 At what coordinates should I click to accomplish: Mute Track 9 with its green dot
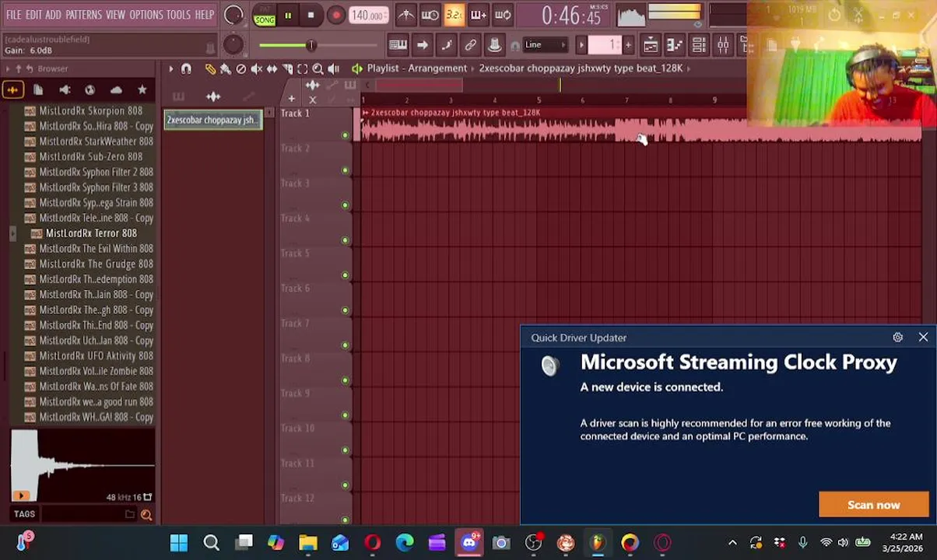pyautogui.click(x=346, y=415)
